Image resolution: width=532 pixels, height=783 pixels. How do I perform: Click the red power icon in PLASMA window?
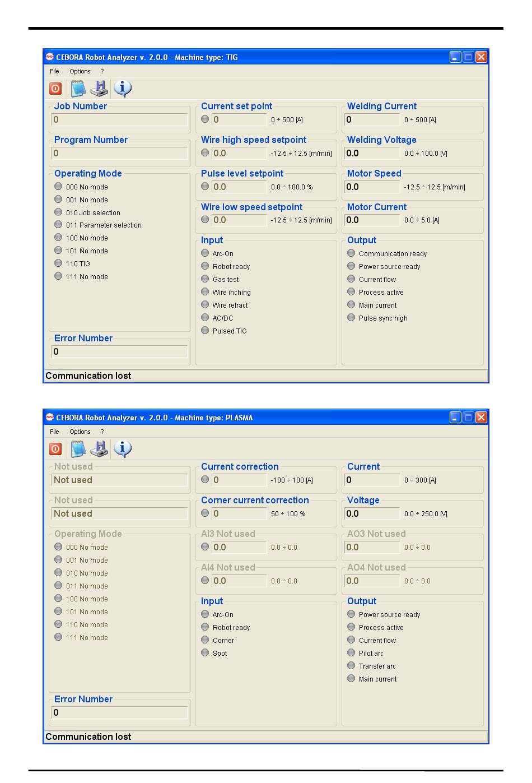[x=55, y=449]
